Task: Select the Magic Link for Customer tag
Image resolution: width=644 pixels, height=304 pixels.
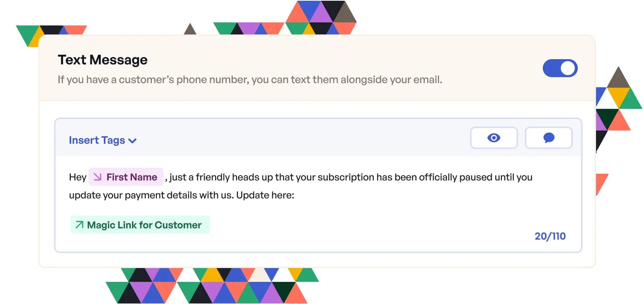Action: tap(140, 225)
